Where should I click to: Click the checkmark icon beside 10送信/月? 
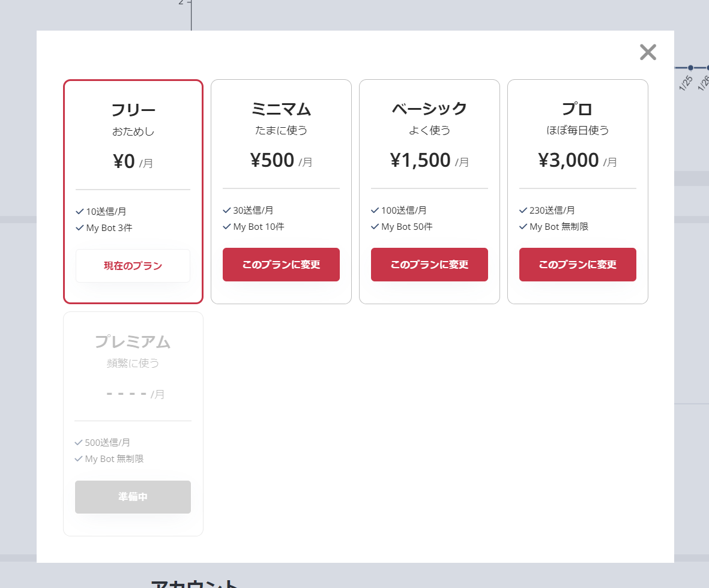coord(79,211)
